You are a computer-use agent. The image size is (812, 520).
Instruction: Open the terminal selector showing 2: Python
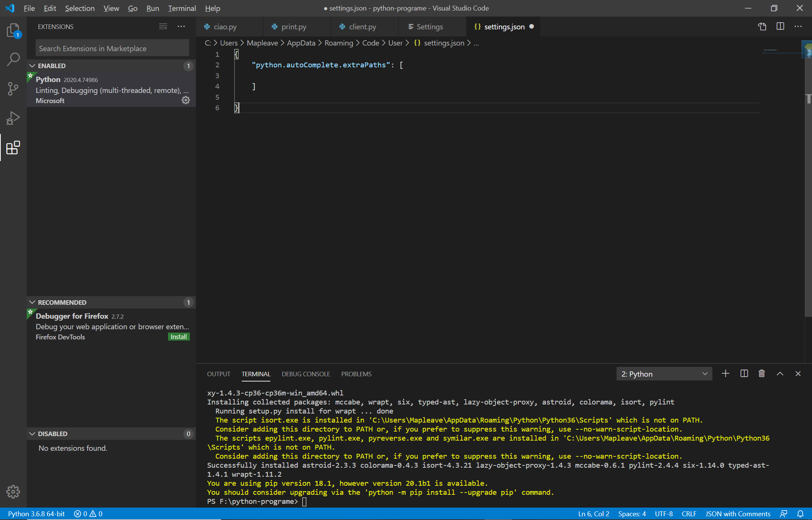click(x=664, y=374)
